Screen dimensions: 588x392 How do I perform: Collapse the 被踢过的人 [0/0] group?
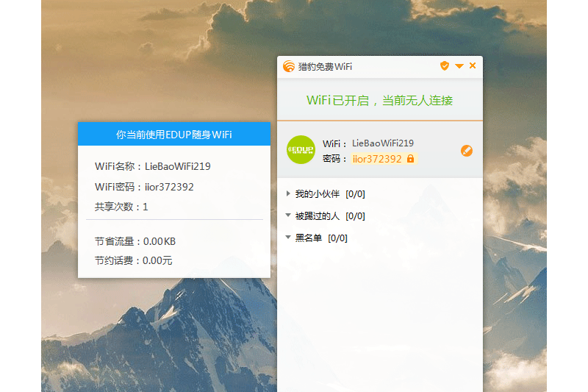point(288,215)
